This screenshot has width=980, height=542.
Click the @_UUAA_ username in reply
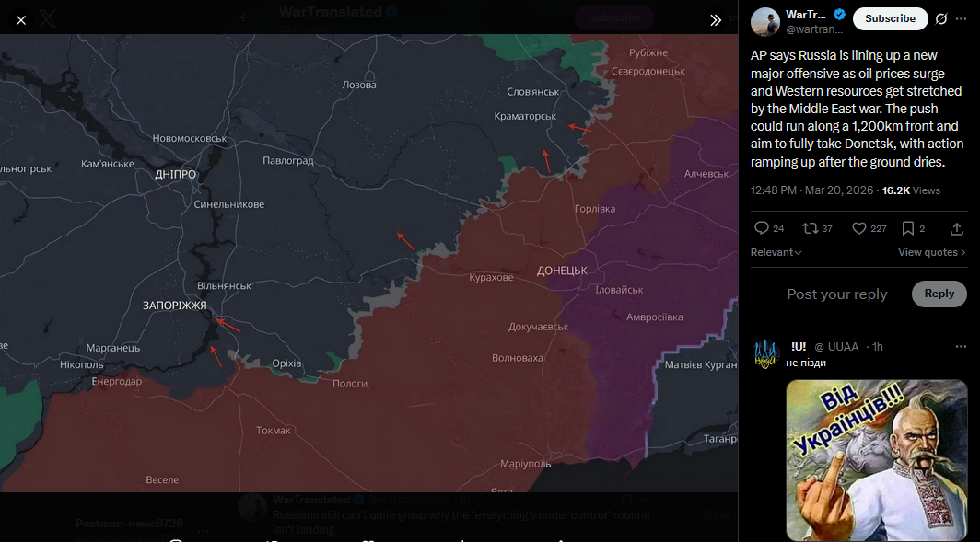[839, 347]
